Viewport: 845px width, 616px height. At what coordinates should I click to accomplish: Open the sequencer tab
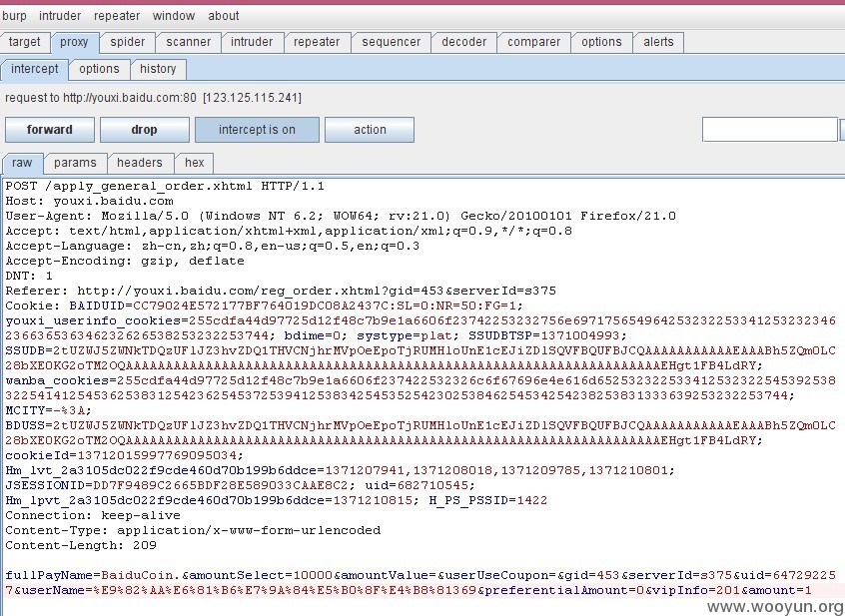tap(392, 42)
